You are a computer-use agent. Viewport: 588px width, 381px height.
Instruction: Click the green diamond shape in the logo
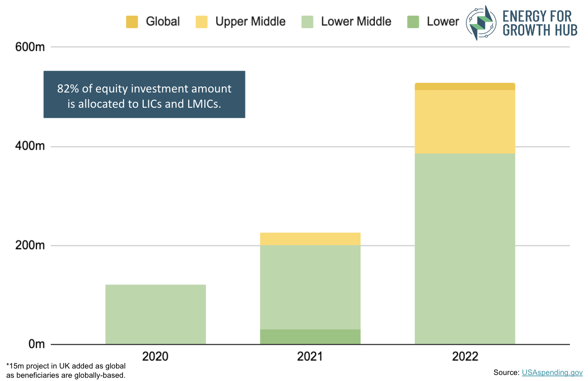click(x=485, y=18)
